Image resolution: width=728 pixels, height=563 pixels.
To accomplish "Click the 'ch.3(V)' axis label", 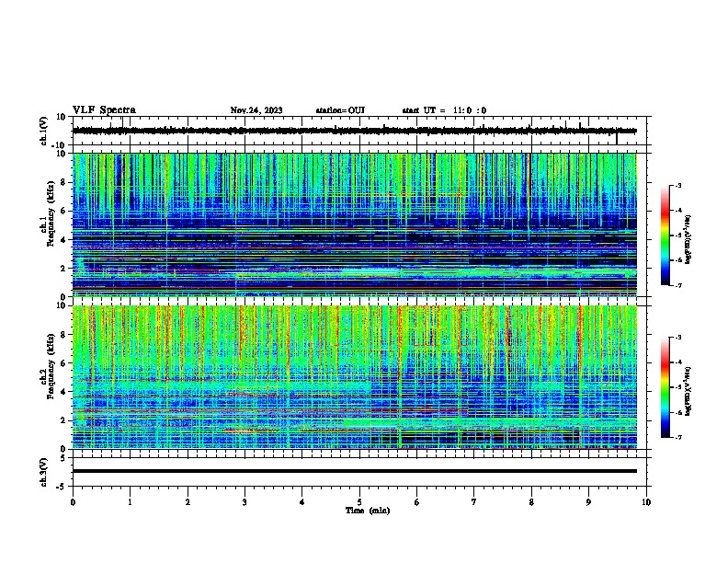I will (44, 472).
